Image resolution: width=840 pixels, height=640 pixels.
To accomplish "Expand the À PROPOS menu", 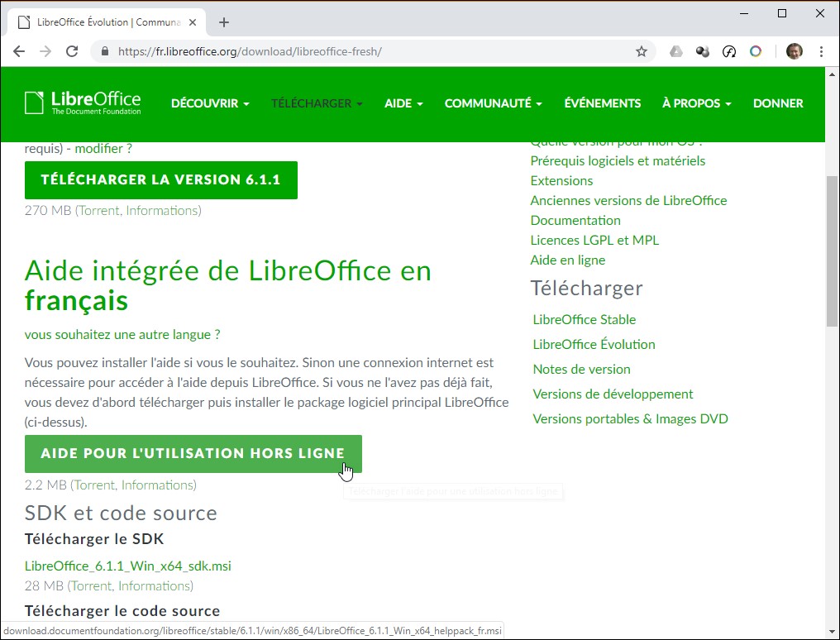I will (696, 103).
